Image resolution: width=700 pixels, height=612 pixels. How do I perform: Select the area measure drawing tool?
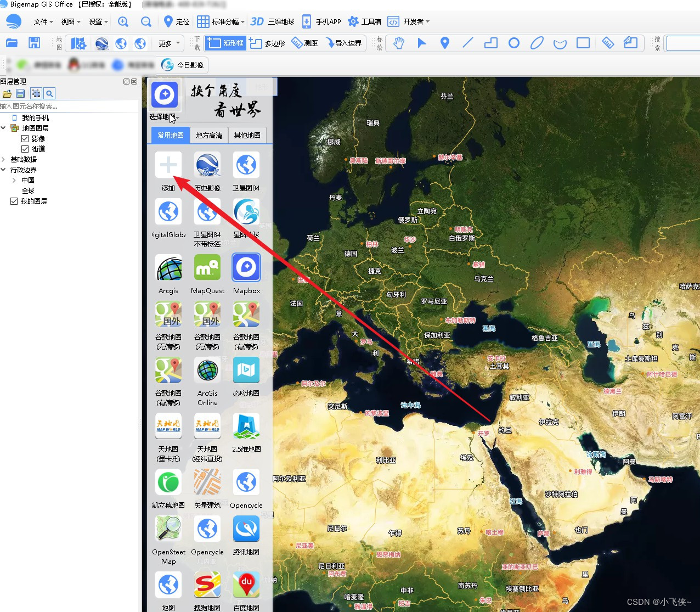tap(631, 43)
